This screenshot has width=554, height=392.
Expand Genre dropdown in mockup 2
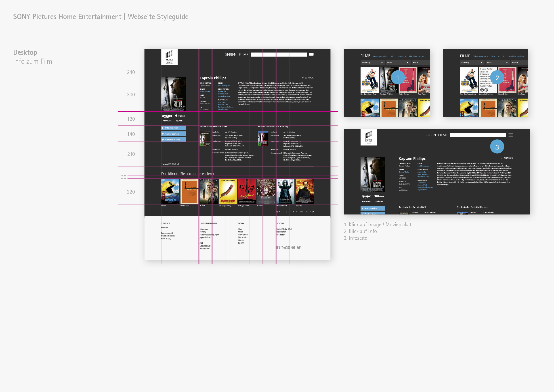click(x=497, y=63)
